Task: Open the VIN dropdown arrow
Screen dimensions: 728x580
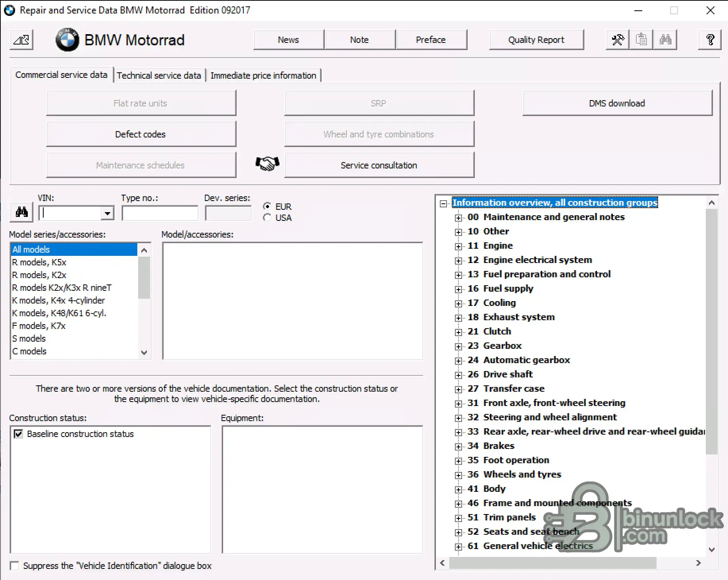Action: coord(107,213)
